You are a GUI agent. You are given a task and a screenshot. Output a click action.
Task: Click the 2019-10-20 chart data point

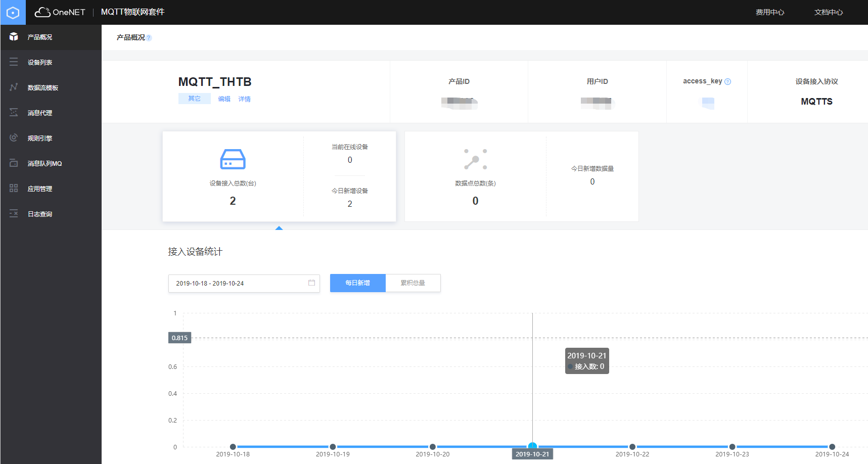[433, 447]
